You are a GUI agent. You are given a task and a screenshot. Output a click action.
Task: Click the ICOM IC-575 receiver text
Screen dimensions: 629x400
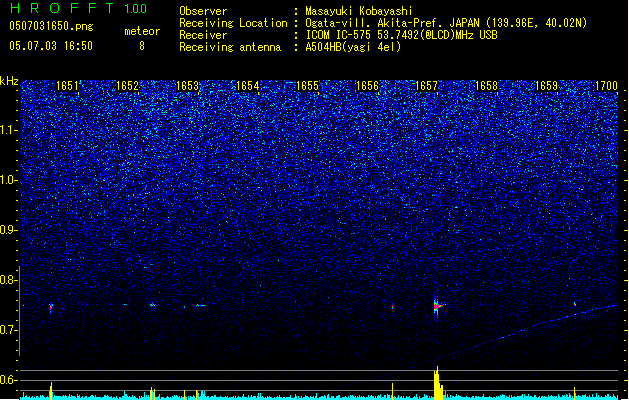[x=401, y=35]
